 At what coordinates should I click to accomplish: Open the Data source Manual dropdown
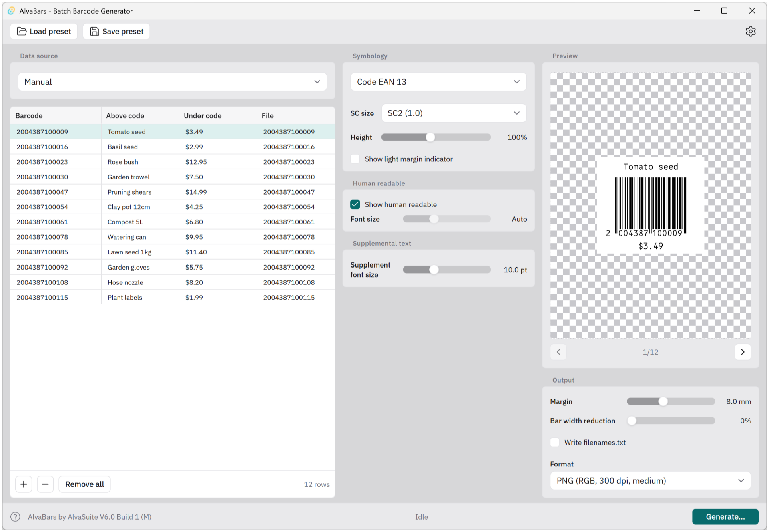172,82
